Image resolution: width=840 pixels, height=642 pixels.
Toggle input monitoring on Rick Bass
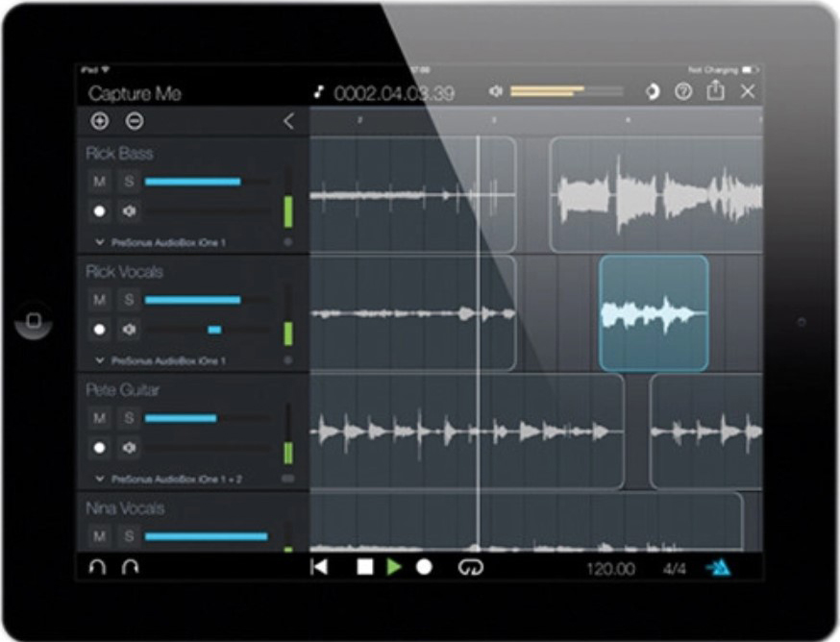tap(129, 210)
